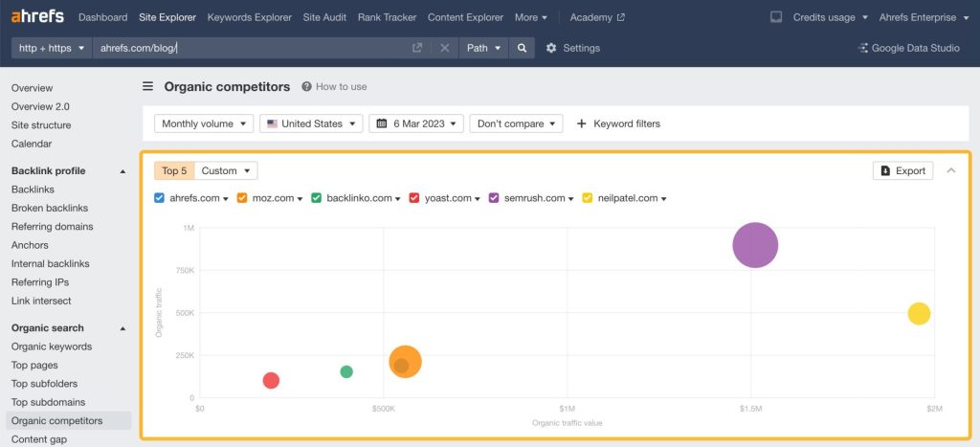Click the Export button
The height and width of the screenshot is (447, 980).
(902, 170)
